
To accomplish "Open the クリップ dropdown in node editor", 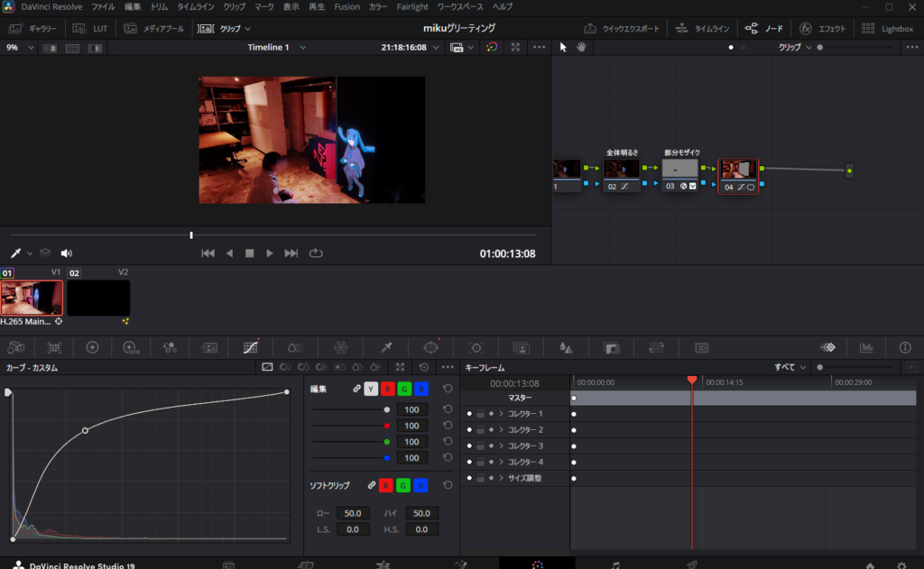I will 794,47.
